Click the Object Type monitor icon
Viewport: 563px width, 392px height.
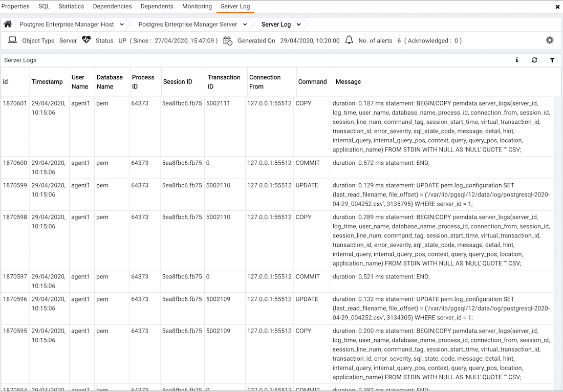12,40
